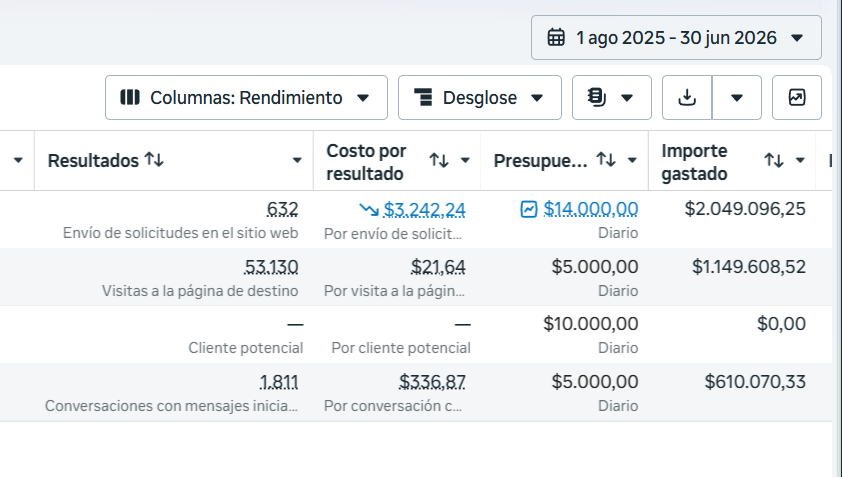Click the 53.130 results value

click(x=271, y=267)
